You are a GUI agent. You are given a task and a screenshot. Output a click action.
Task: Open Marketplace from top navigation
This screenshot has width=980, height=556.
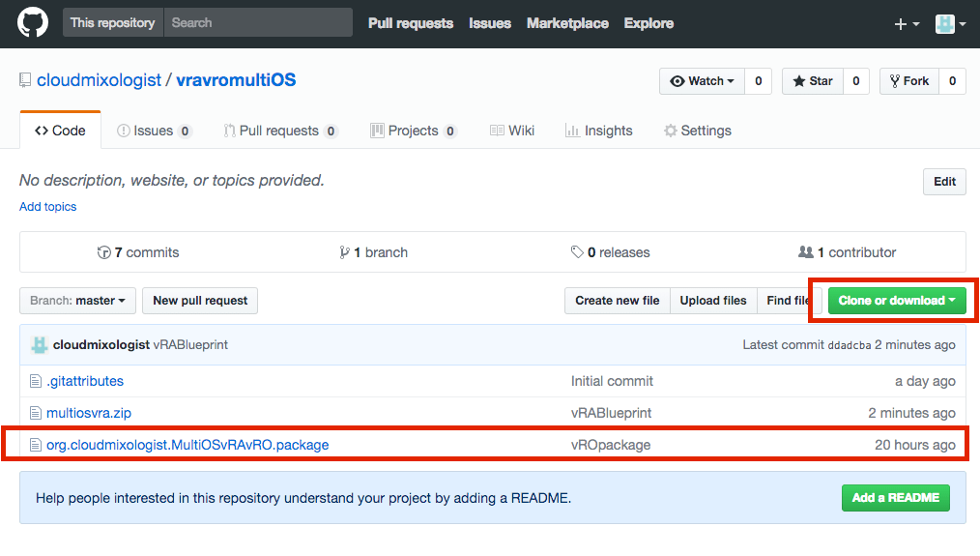tap(567, 23)
